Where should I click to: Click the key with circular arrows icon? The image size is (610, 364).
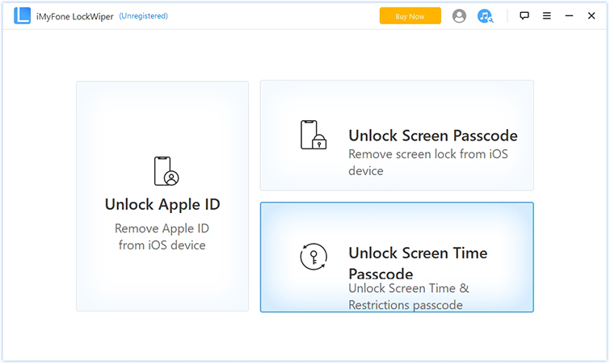(313, 257)
